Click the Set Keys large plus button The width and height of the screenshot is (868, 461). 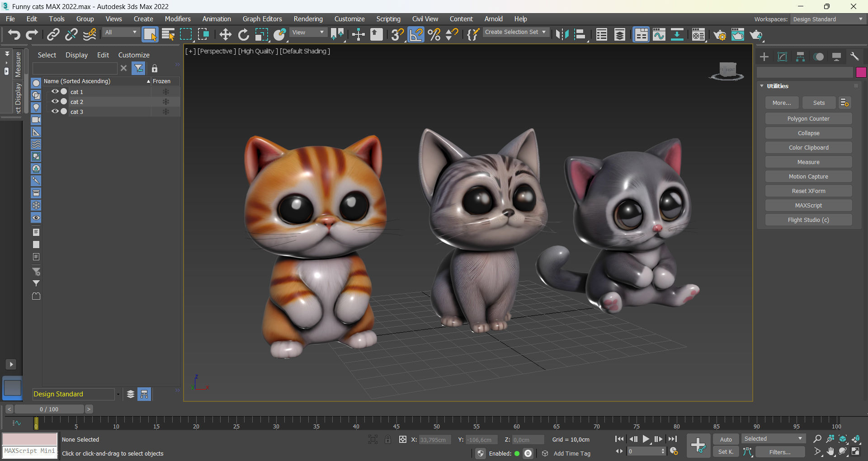coord(698,445)
